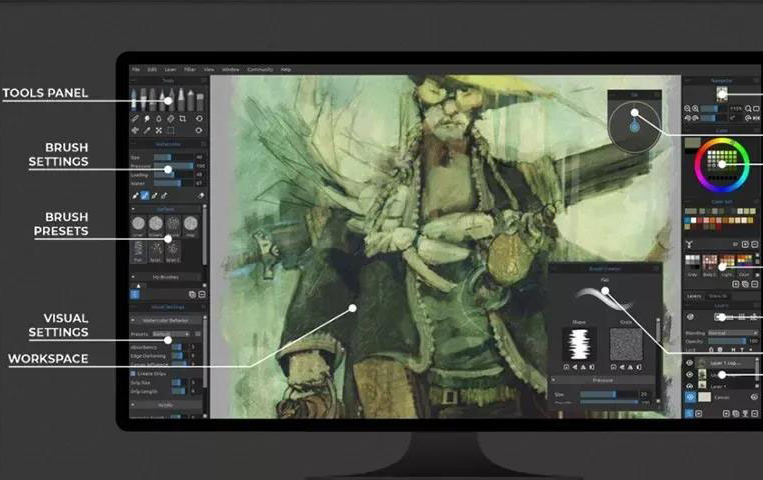Hide the Layer 1 copy layer
The width and height of the screenshot is (763, 480).
point(690,363)
